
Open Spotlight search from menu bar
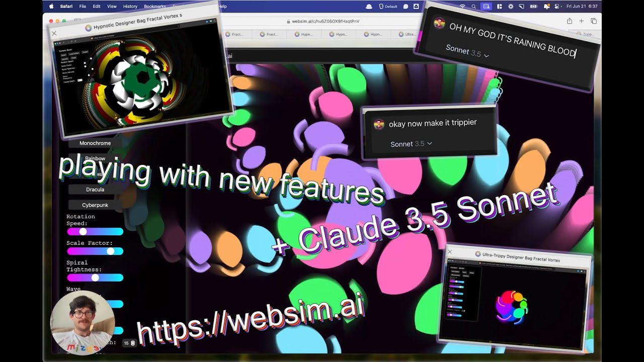pos(474,7)
